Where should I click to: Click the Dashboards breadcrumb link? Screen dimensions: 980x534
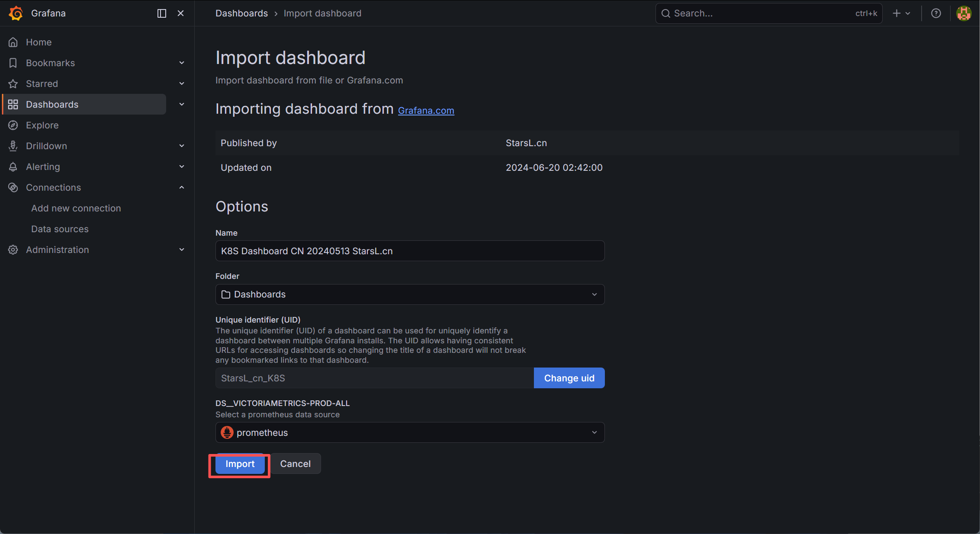point(242,13)
